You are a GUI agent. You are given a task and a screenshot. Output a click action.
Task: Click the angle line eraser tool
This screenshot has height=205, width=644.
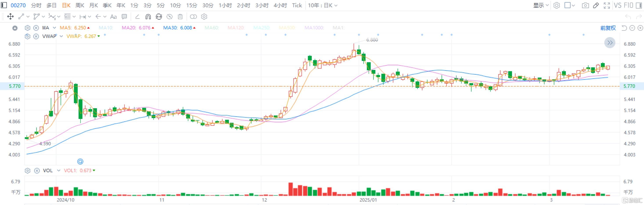(137, 17)
